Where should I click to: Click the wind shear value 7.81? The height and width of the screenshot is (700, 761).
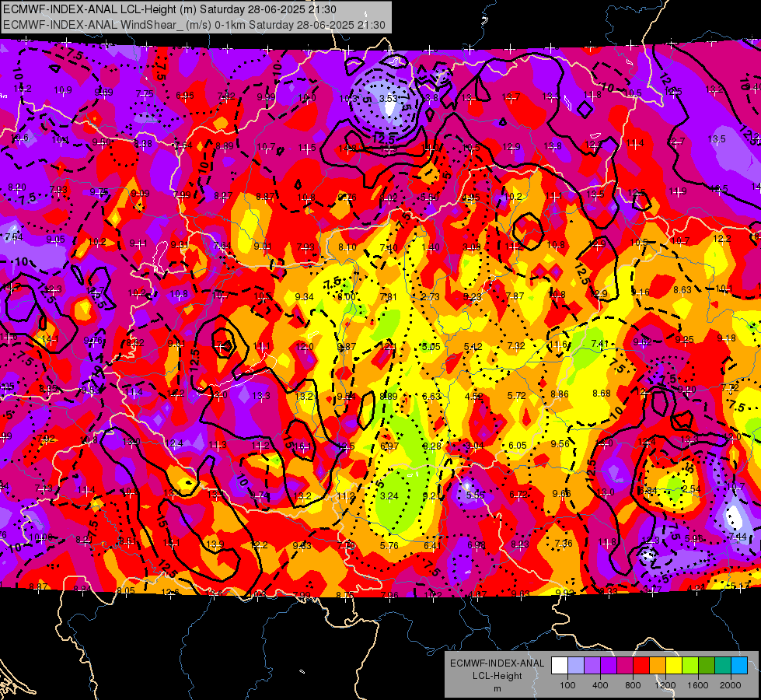(388, 297)
